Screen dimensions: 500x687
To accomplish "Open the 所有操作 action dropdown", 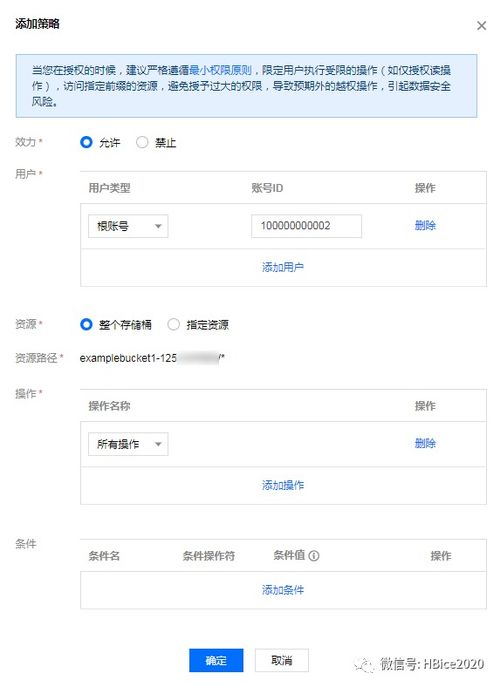I will pyautogui.click(x=128, y=444).
